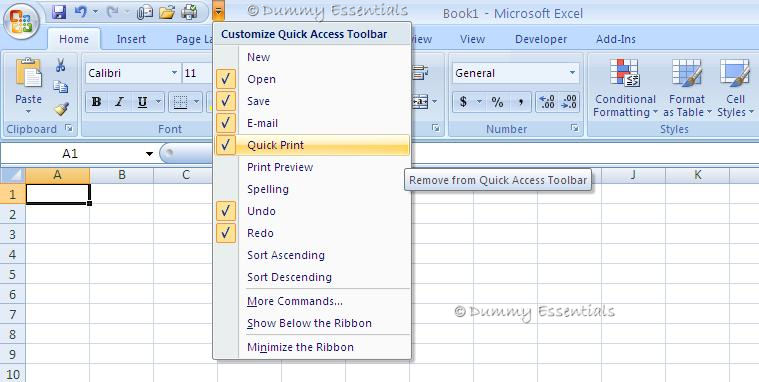Screen dimensions: 759x382
Task: Click Increase Decimal button
Action: (547, 102)
